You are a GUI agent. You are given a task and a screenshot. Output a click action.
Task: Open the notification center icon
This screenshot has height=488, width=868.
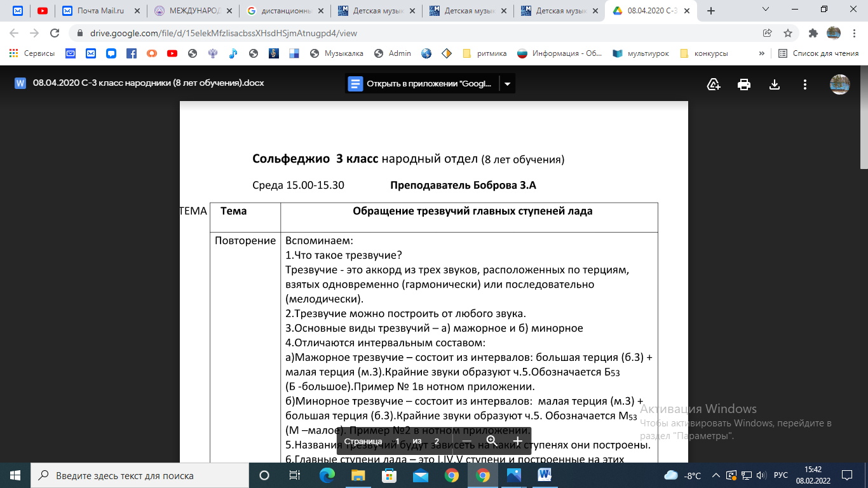tap(846, 475)
